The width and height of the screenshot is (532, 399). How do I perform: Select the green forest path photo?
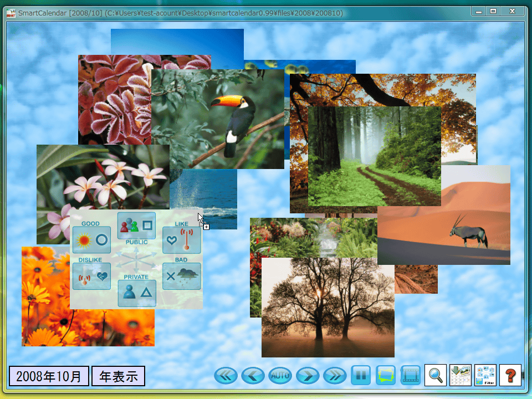[375, 156]
